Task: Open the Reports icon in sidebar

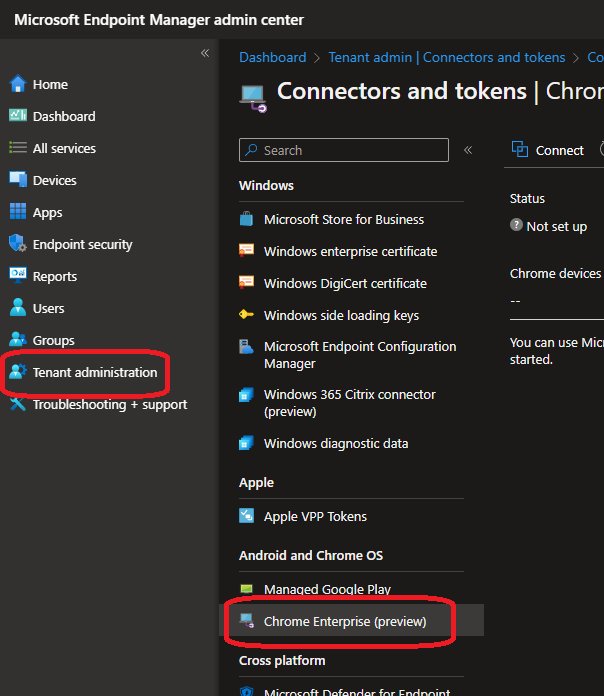Action: pyautogui.click(x=17, y=276)
